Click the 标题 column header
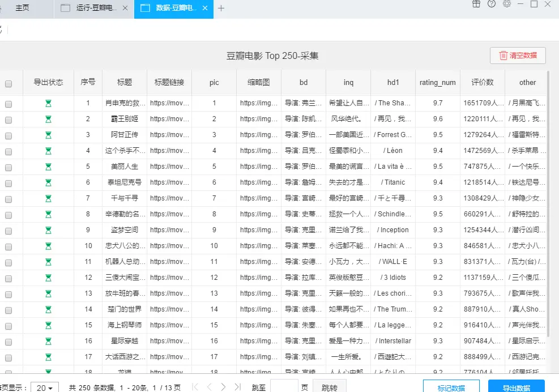559x392 pixels. [125, 82]
